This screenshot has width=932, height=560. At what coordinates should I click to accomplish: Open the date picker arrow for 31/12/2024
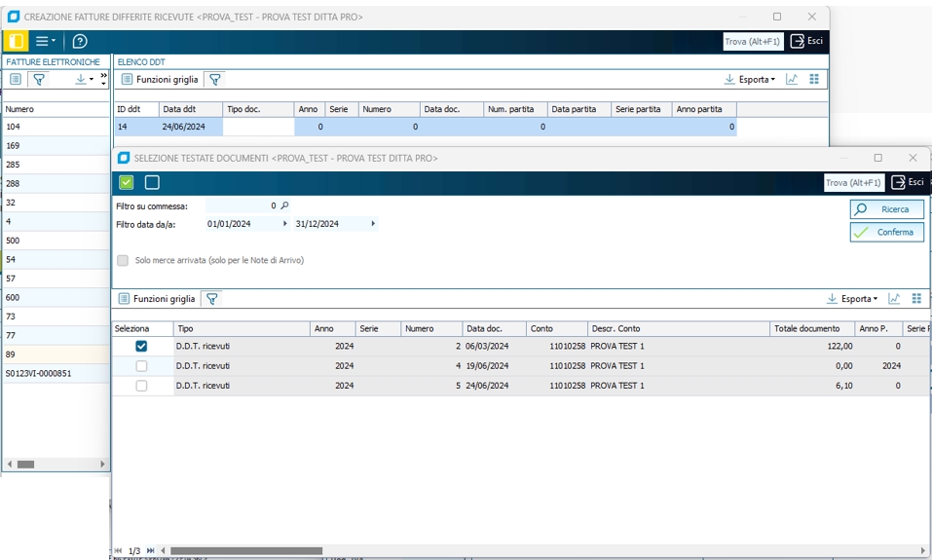click(373, 224)
